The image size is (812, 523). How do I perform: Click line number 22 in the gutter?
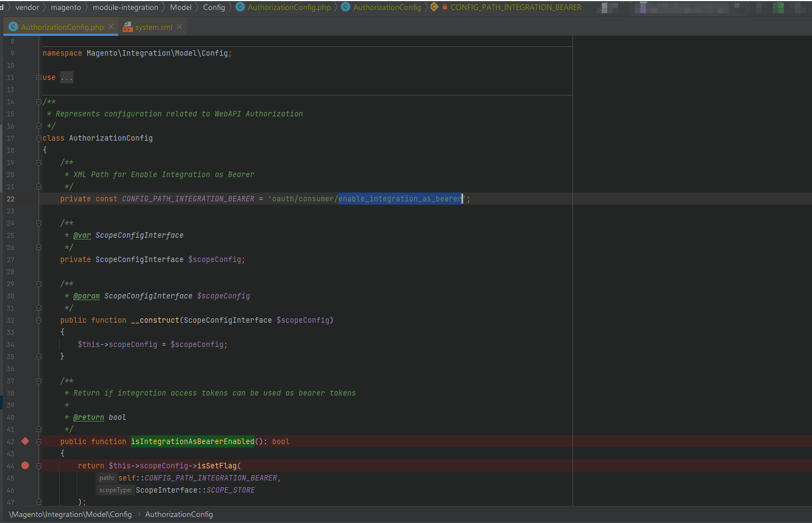(10, 199)
